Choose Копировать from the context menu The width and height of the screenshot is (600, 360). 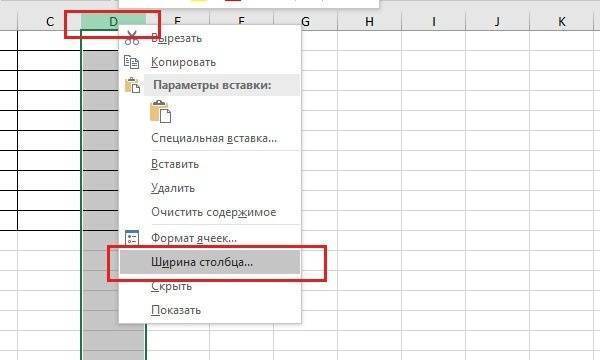[210, 62]
